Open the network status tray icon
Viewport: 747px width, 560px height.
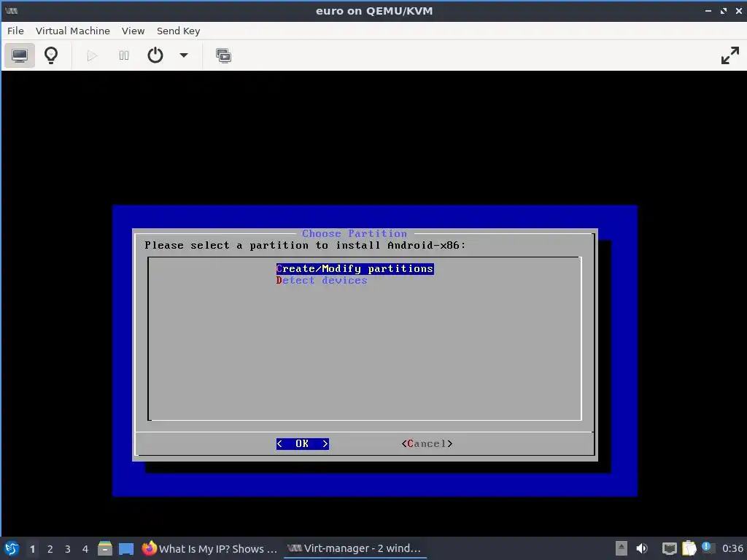pos(670,548)
